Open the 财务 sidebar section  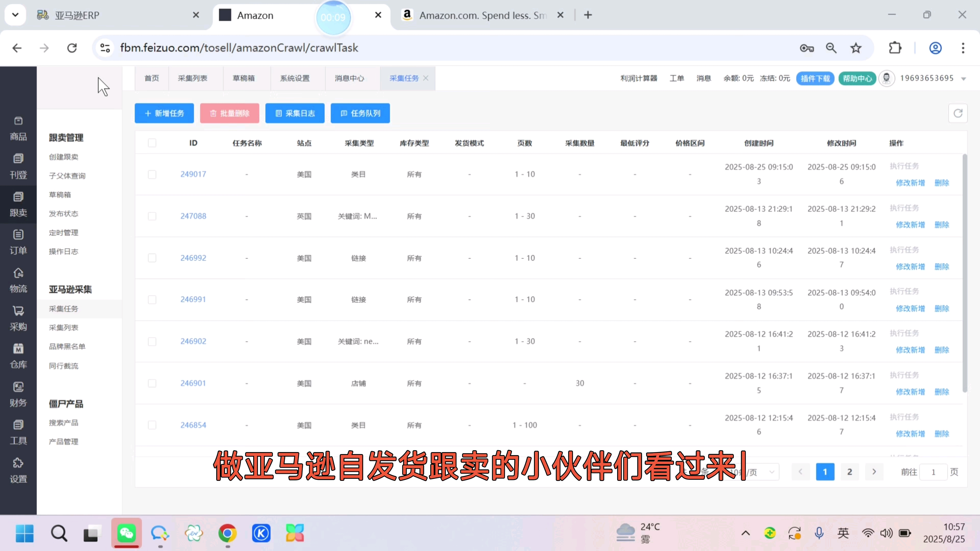coord(18,395)
